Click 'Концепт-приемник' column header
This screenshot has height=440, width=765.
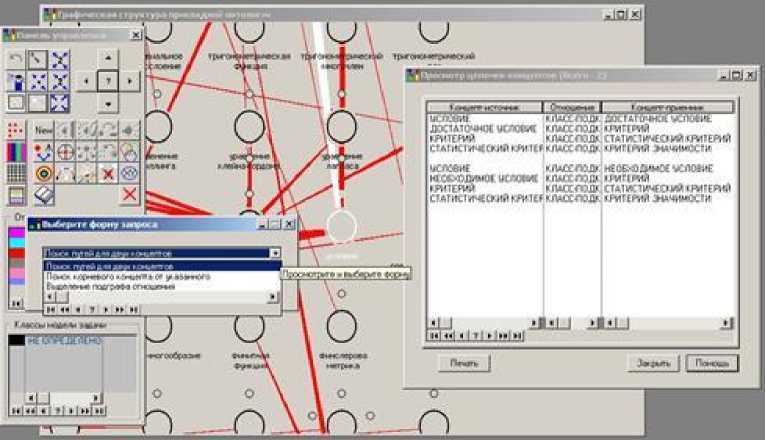(x=667, y=107)
